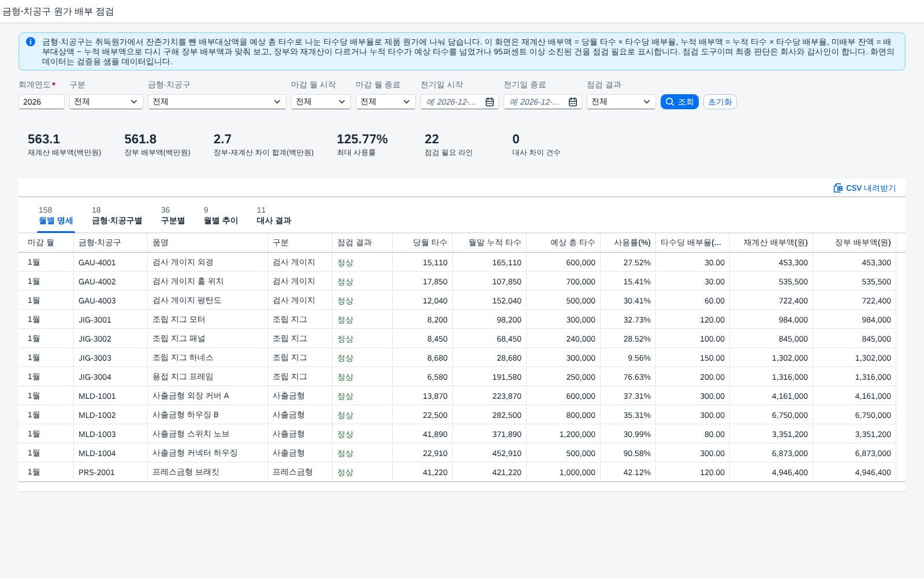This screenshot has height=578, width=924.
Task: Focus the 회계연도 input field with 2026
Action: (x=42, y=102)
